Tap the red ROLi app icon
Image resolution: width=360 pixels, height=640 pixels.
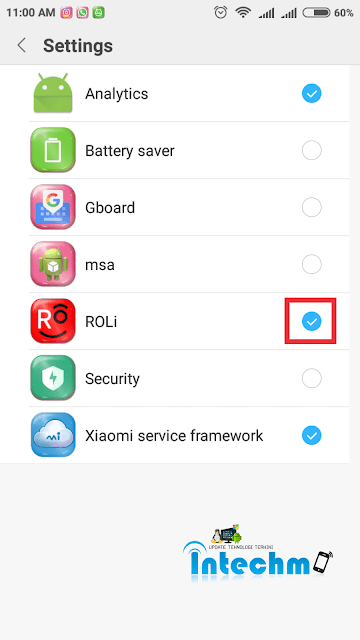53,321
